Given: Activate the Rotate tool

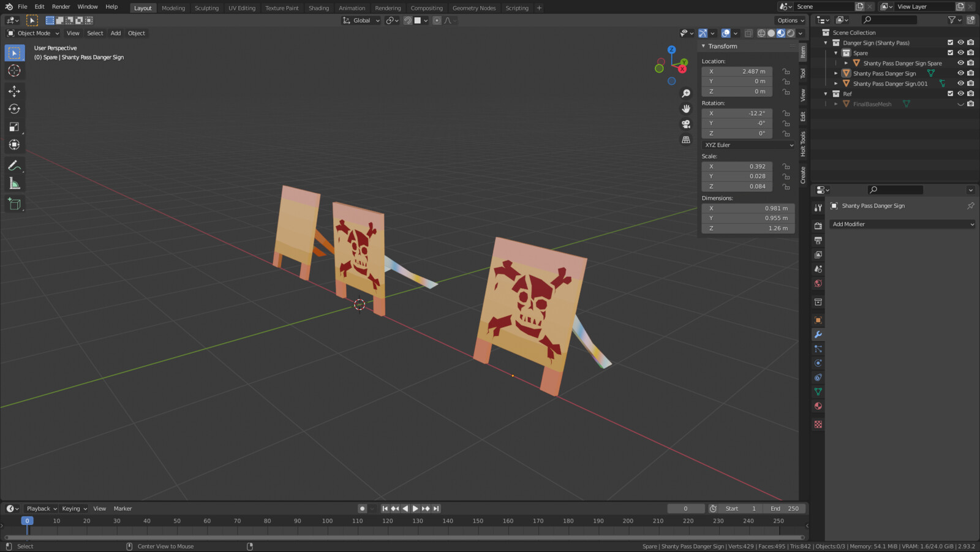Looking at the screenshot, I should click(x=14, y=109).
